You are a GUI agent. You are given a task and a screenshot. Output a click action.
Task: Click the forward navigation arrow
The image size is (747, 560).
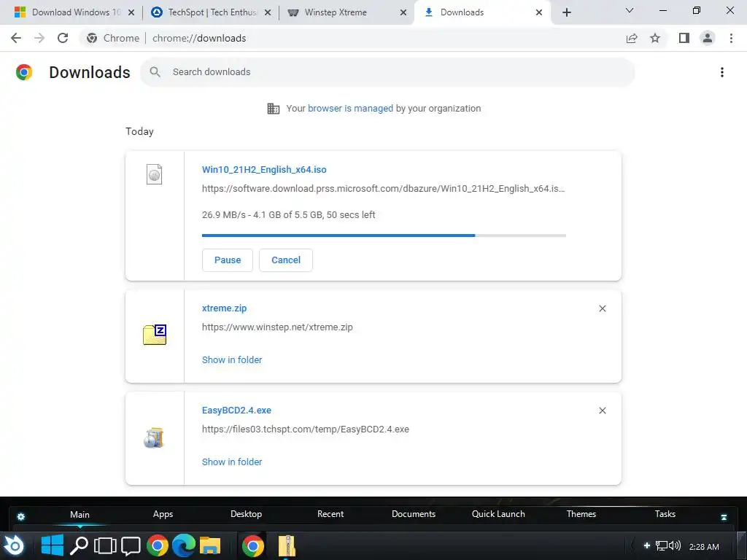(x=39, y=38)
